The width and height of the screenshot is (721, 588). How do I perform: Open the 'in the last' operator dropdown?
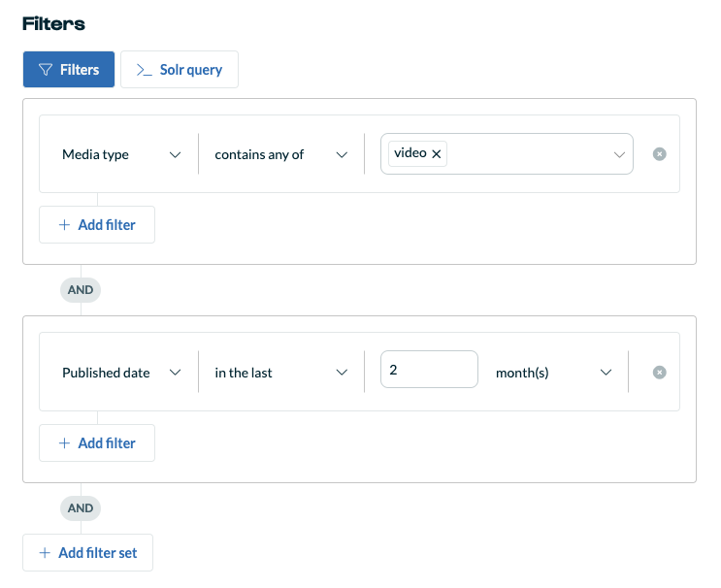(x=281, y=373)
